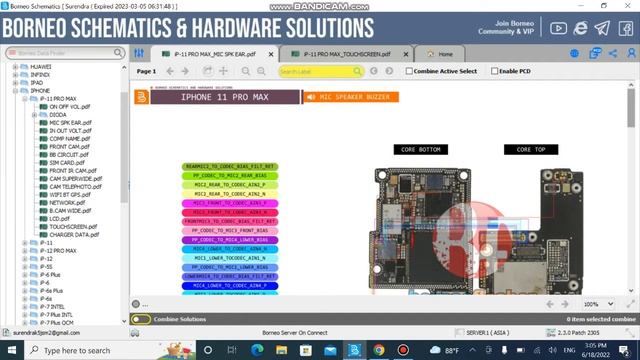Click the pan/move cross tool
640x360 pixels.
[x=223, y=71]
